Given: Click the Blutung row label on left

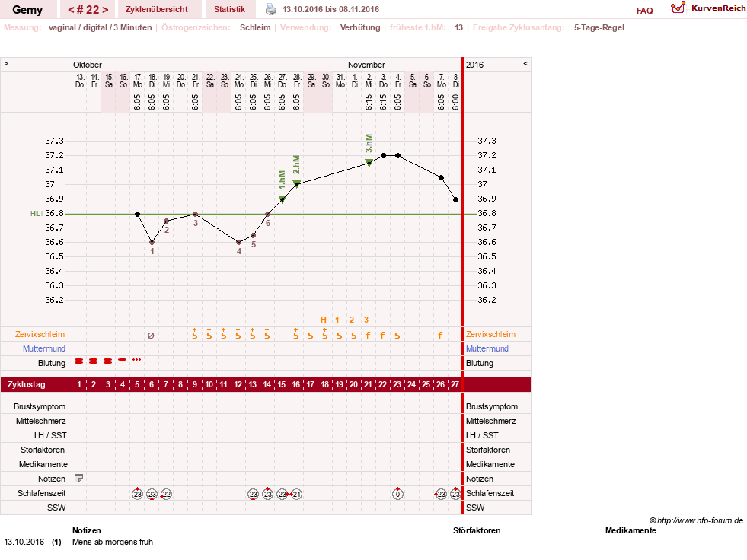Looking at the screenshot, I should [x=52, y=363].
